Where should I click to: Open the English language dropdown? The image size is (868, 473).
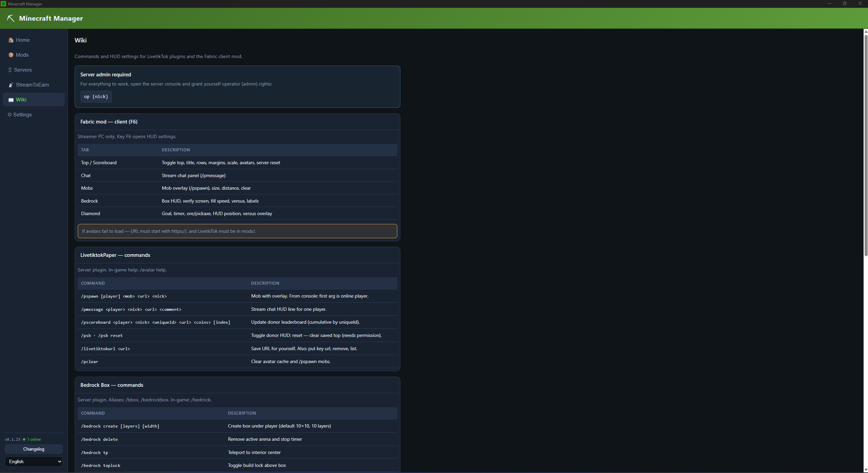[34, 462]
